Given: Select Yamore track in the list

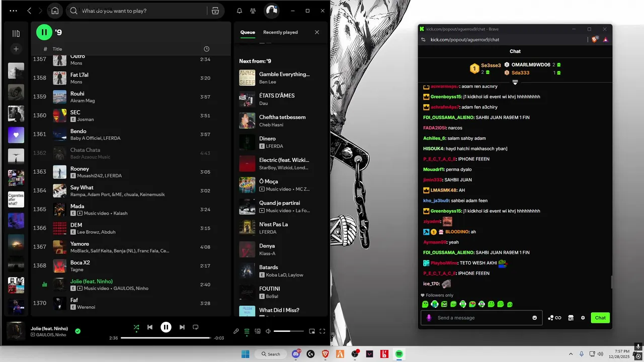Looking at the screenshot, I should click(x=131, y=247).
